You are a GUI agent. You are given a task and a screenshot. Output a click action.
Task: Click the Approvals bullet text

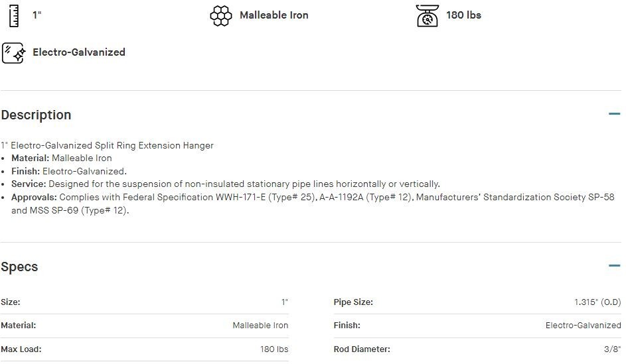tap(312, 198)
